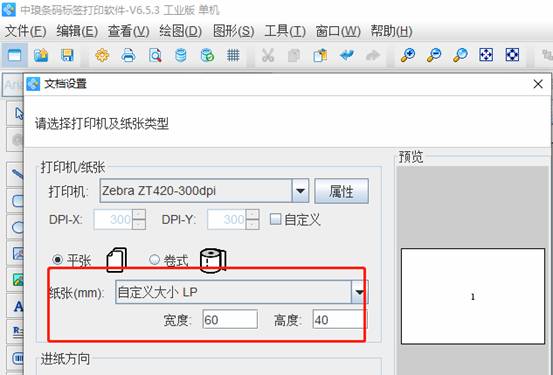
Task: Click the database settings cylinder icon
Action: [181, 55]
